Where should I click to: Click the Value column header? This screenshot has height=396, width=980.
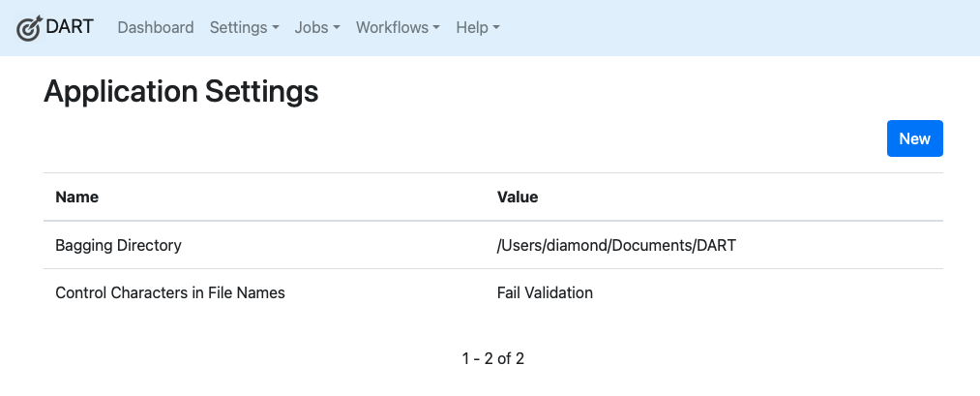tap(518, 197)
